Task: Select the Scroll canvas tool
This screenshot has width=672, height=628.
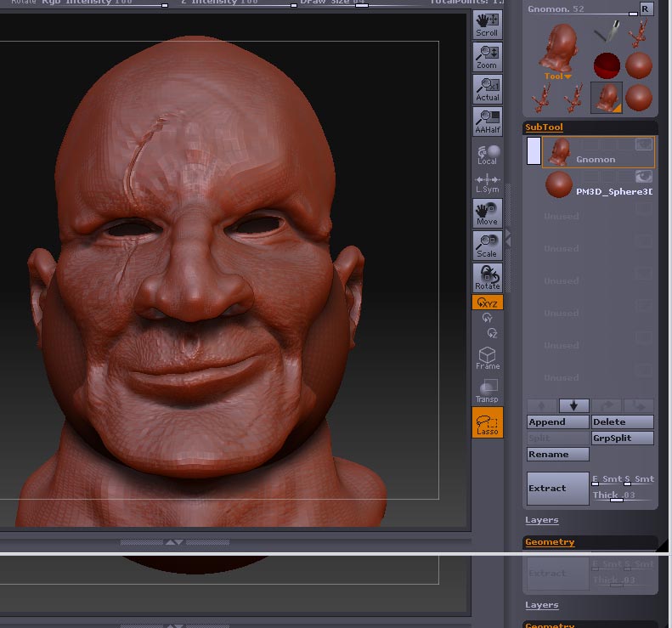Action: click(x=488, y=25)
